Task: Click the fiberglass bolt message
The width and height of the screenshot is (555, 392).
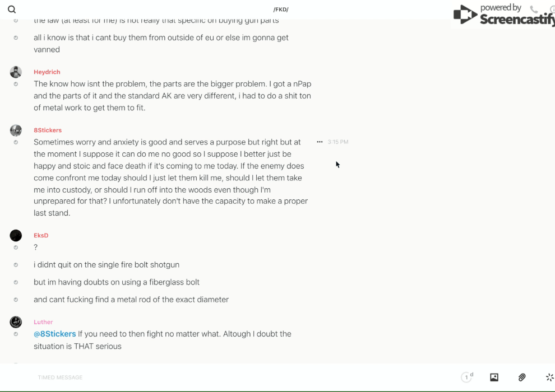Action: (x=117, y=282)
